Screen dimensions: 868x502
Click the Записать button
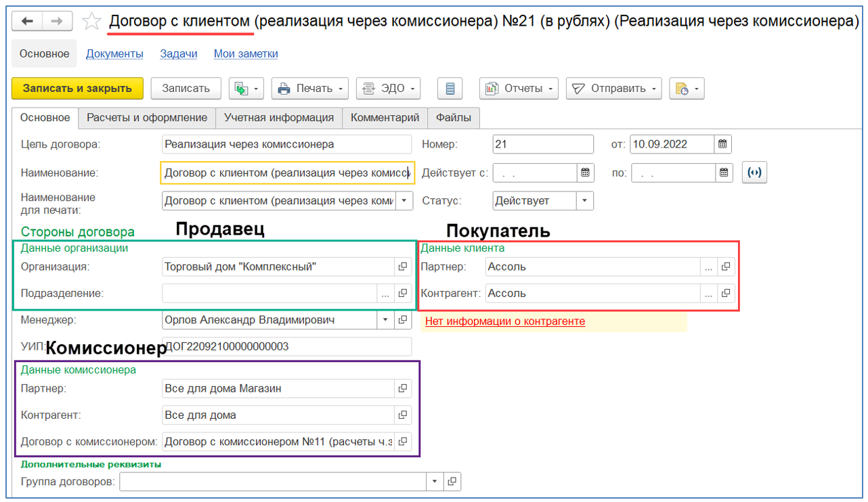pyautogui.click(x=186, y=89)
